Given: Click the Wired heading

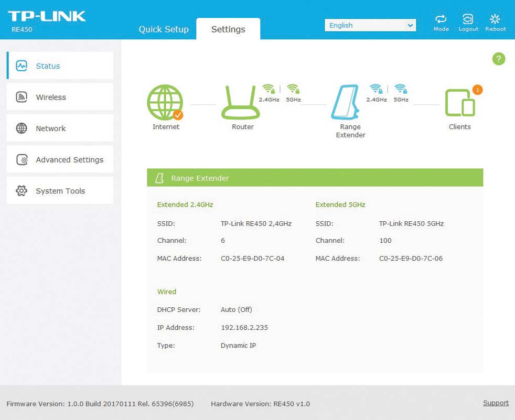Looking at the screenshot, I should (x=167, y=292).
